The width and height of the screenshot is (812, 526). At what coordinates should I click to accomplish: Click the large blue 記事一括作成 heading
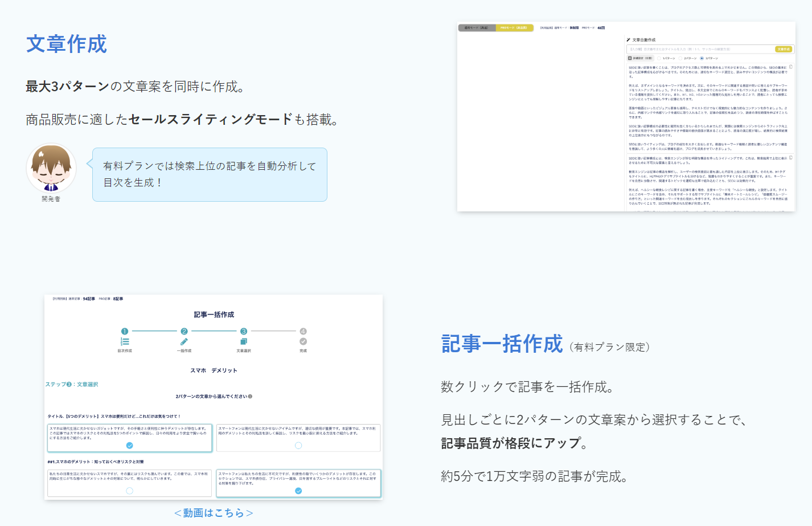(x=502, y=344)
